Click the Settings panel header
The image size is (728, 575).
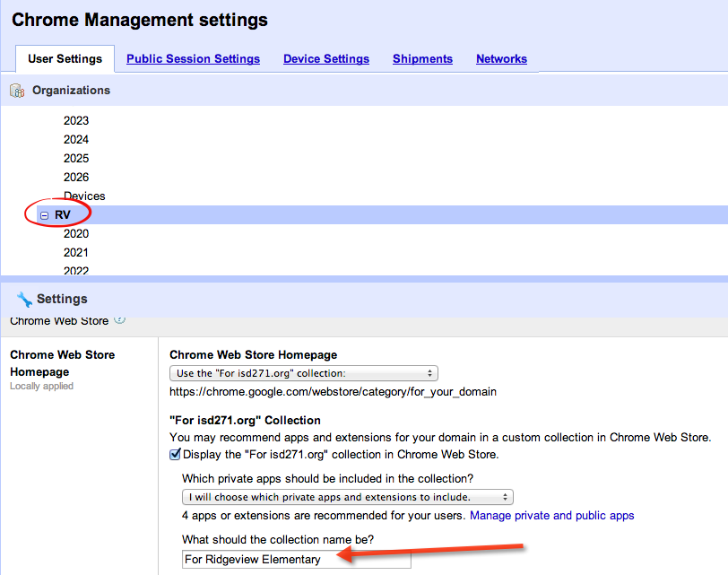pyautogui.click(x=62, y=299)
